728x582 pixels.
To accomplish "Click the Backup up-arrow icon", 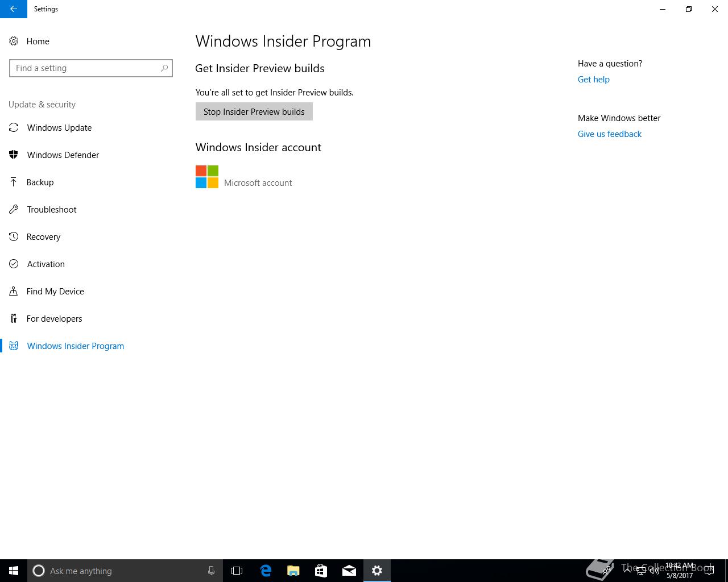I will click(x=14, y=182).
